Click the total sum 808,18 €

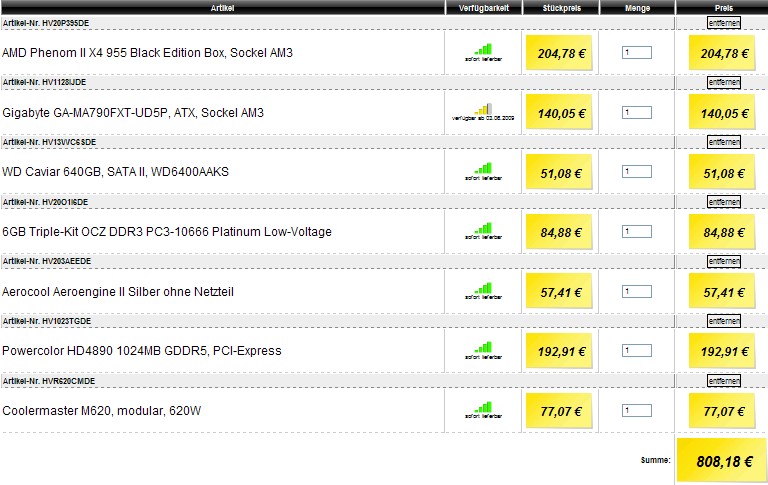724,461
